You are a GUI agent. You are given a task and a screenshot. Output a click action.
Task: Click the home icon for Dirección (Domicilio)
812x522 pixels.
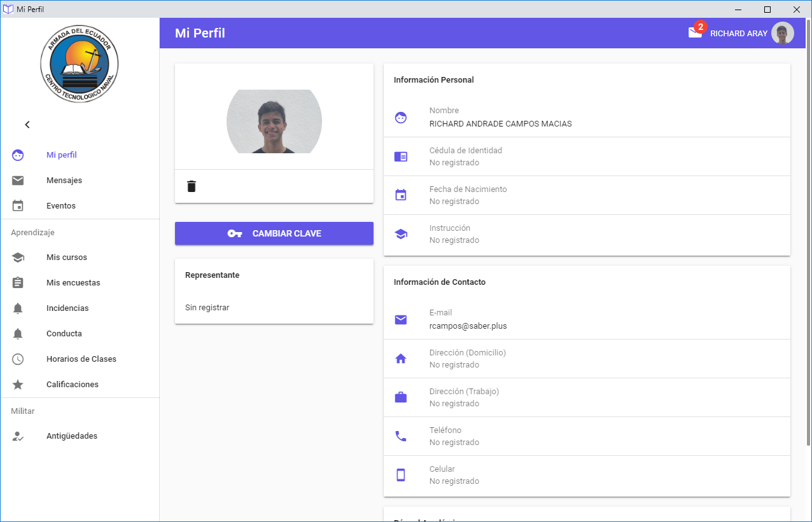pyautogui.click(x=401, y=359)
